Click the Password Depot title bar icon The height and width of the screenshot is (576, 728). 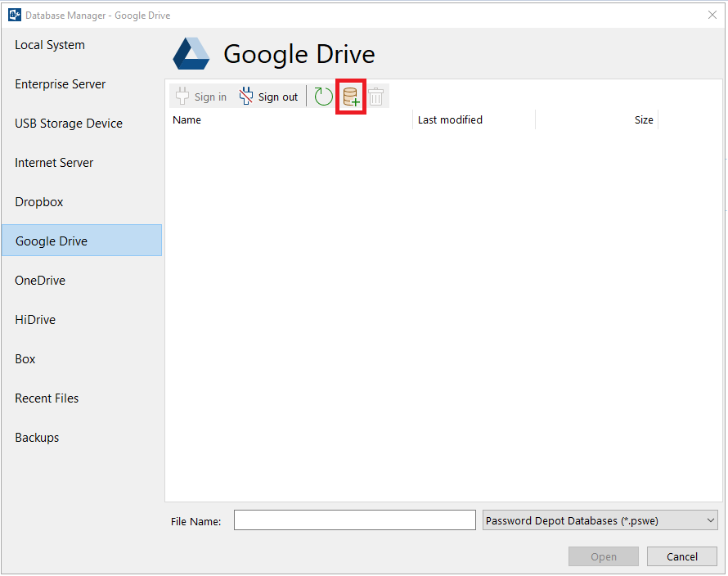click(x=15, y=15)
